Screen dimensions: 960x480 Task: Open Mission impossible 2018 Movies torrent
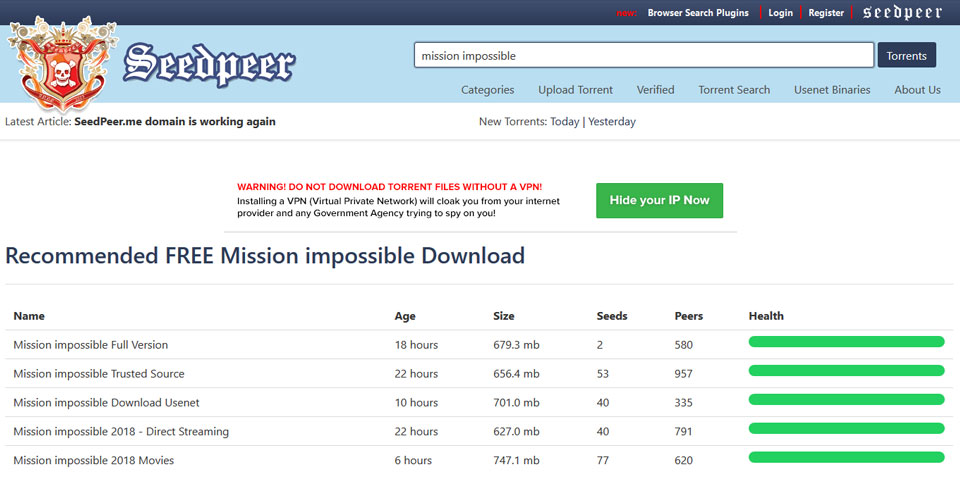(x=94, y=460)
